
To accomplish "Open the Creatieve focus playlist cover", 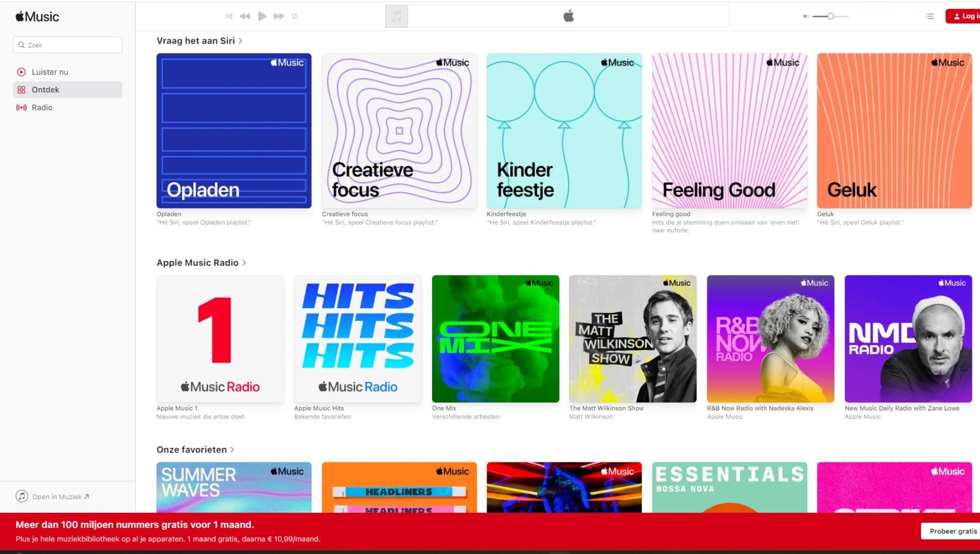I will point(399,130).
